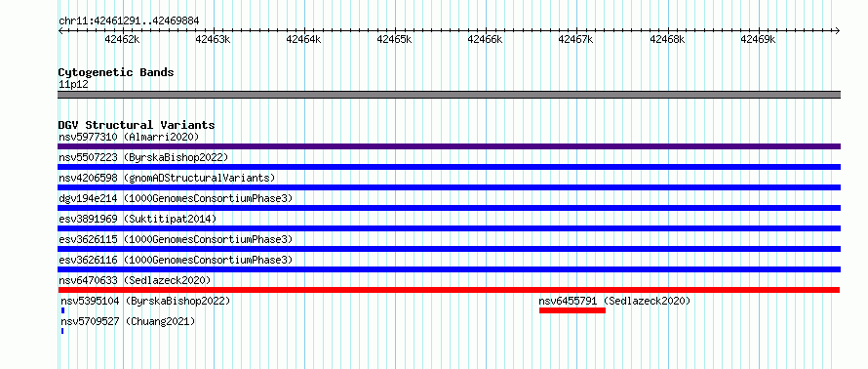This screenshot has width=868, height=369.
Task: Select the 11p12 band label
Action: (73, 85)
